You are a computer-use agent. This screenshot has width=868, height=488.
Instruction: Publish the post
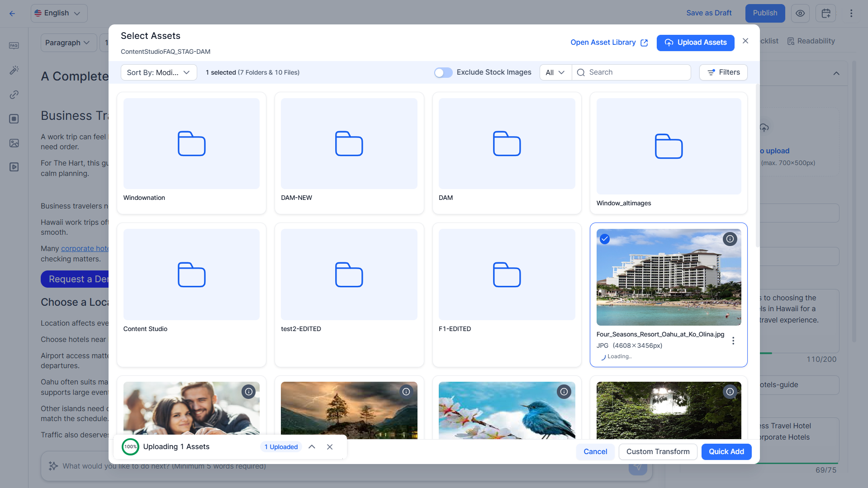(x=765, y=13)
